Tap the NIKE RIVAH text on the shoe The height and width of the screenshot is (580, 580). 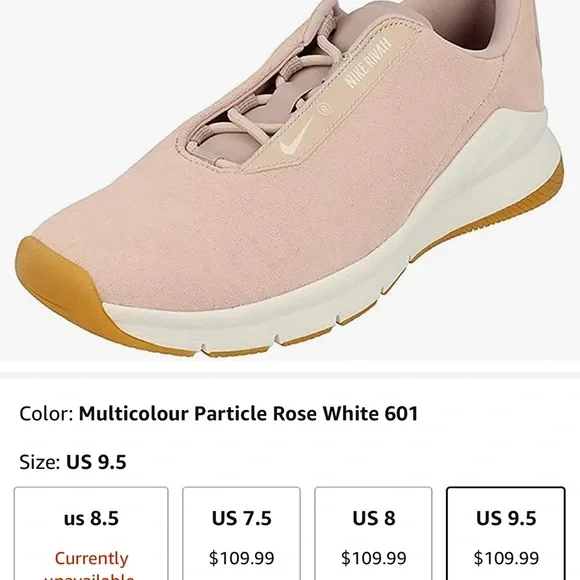tap(368, 62)
